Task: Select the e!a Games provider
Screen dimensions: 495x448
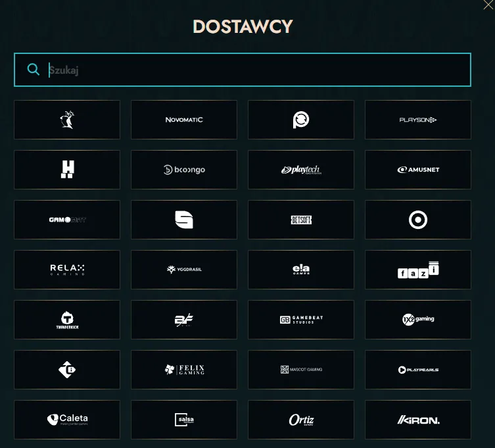Action: pos(301,270)
